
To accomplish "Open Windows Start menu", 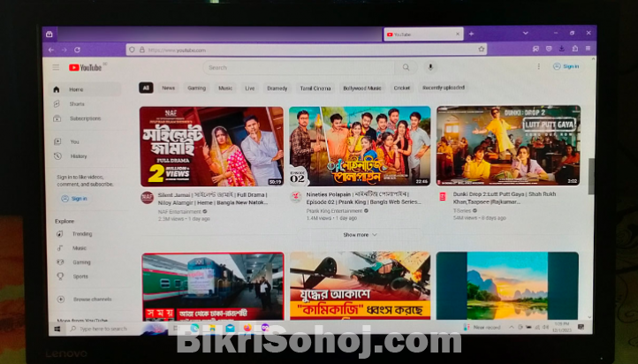I will (x=57, y=329).
